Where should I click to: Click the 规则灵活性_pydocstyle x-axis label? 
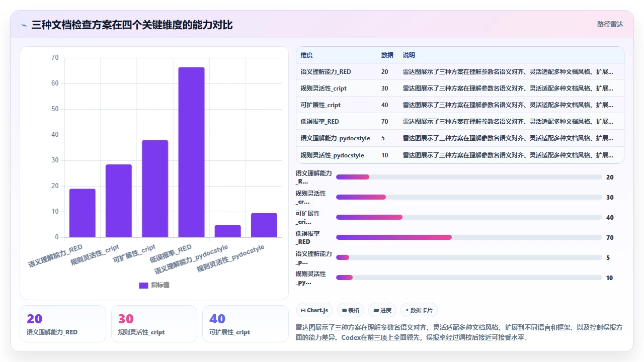point(230,259)
